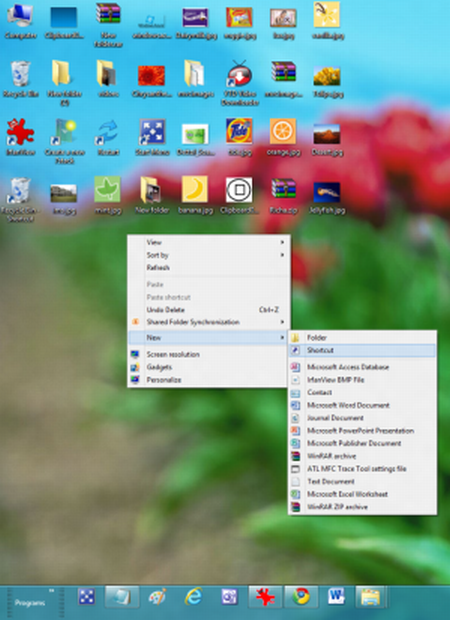The image size is (450, 620).
Task: Open Microsoft Word from the taskbar
Action: point(336,597)
